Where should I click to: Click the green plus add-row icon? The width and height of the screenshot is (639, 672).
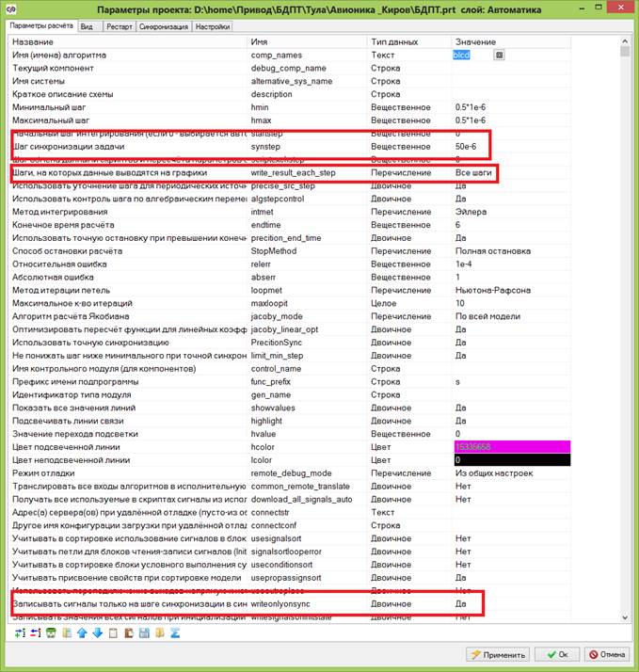click(x=19, y=633)
